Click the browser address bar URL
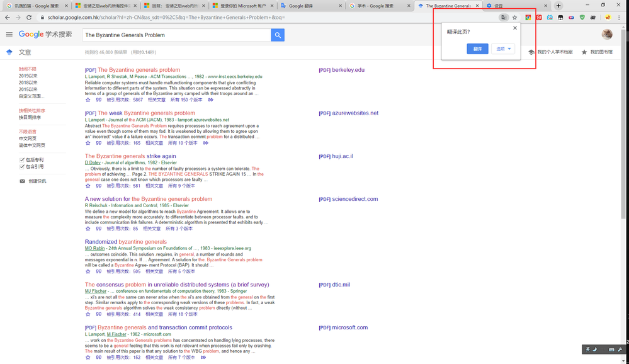This screenshot has width=629, height=364. click(x=166, y=17)
